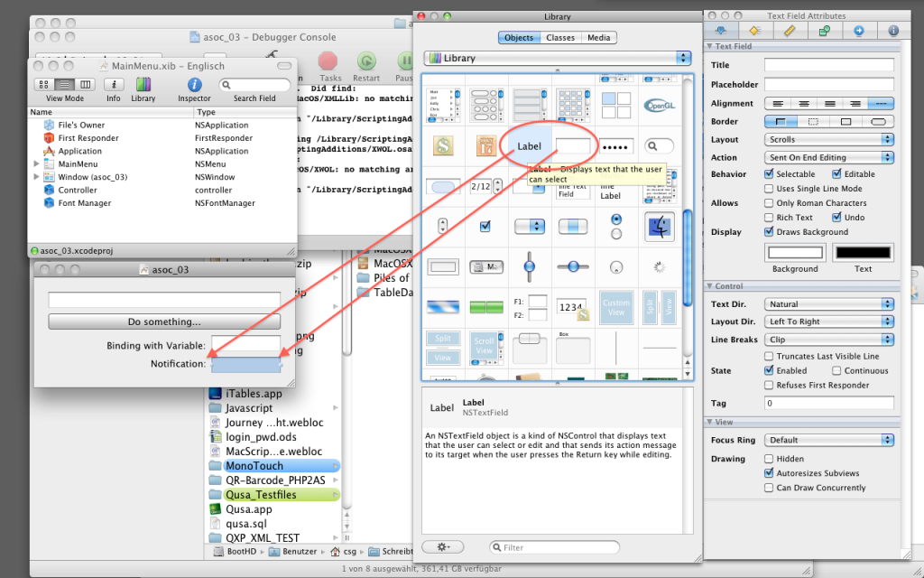Image resolution: width=924 pixels, height=578 pixels.
Task: Click the Inspector icon in MainMenu.xib toolbar
Action: (194, 85)
